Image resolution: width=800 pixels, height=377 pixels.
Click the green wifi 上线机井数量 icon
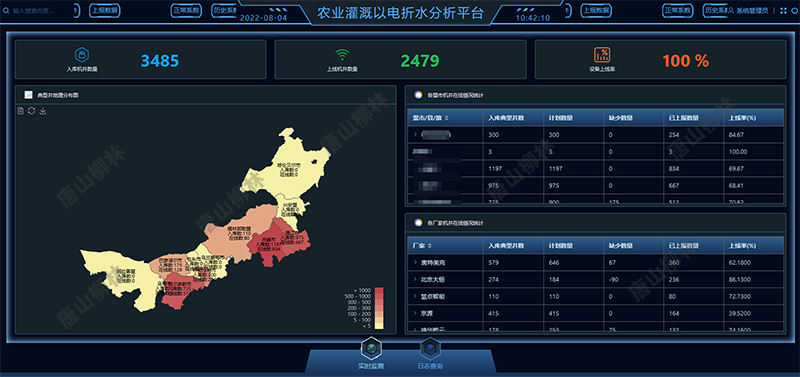pyautogui.click(x=342, y=55)
